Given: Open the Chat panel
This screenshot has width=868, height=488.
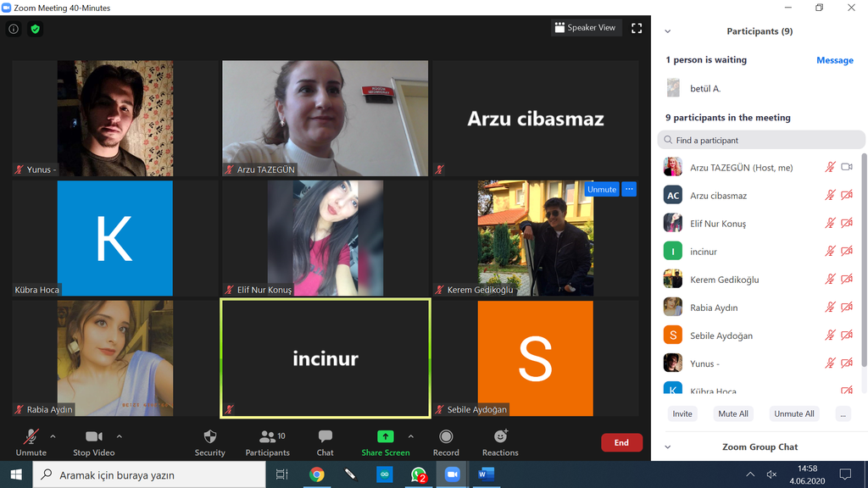Looking at the screenshot, I should pyautogui.click(x=325, y=441).
